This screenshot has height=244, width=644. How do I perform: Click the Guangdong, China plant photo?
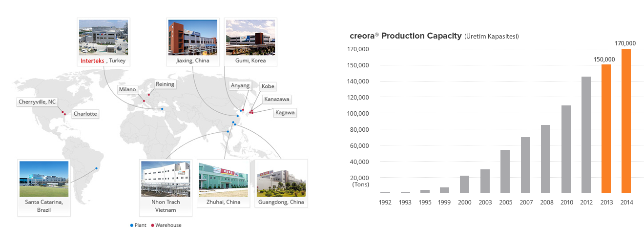pyautogui.click(x=281, y=179)
